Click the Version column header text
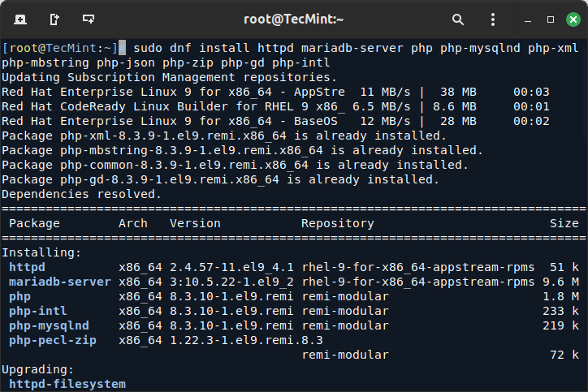This screenshot has width=588, height=392. (x=195, y=223)
